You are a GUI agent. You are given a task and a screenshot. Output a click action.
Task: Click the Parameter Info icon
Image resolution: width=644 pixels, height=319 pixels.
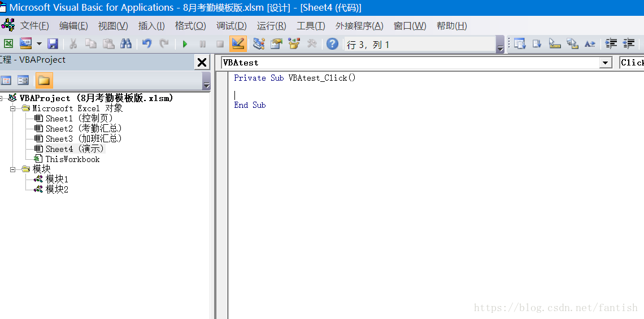572,43
